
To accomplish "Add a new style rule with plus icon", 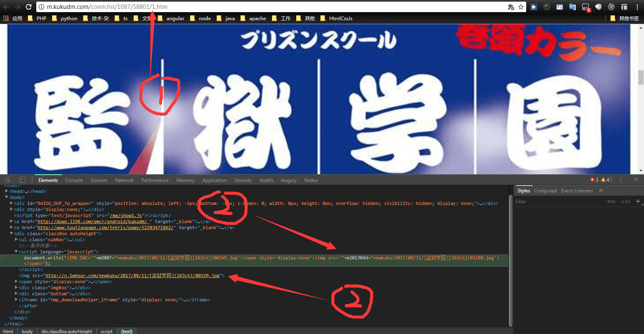I will pyautogui.click(x=638, y=201).
